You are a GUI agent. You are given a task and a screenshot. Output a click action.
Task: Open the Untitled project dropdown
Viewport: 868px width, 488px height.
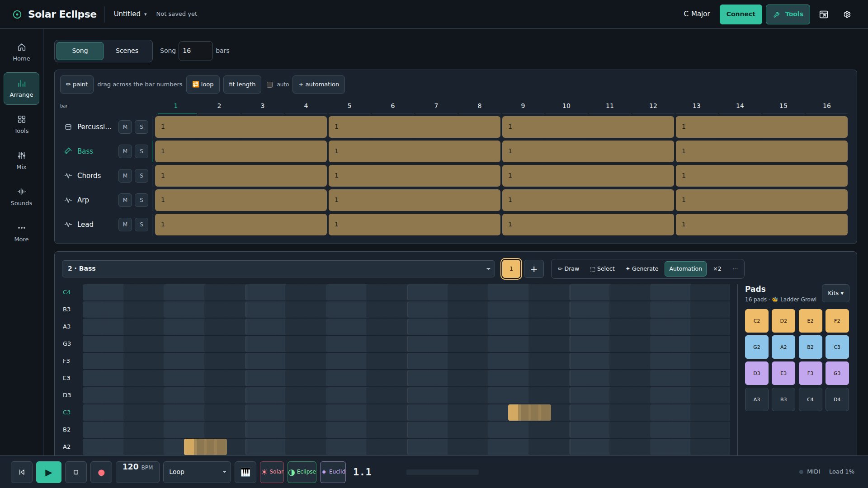(130, 14)
